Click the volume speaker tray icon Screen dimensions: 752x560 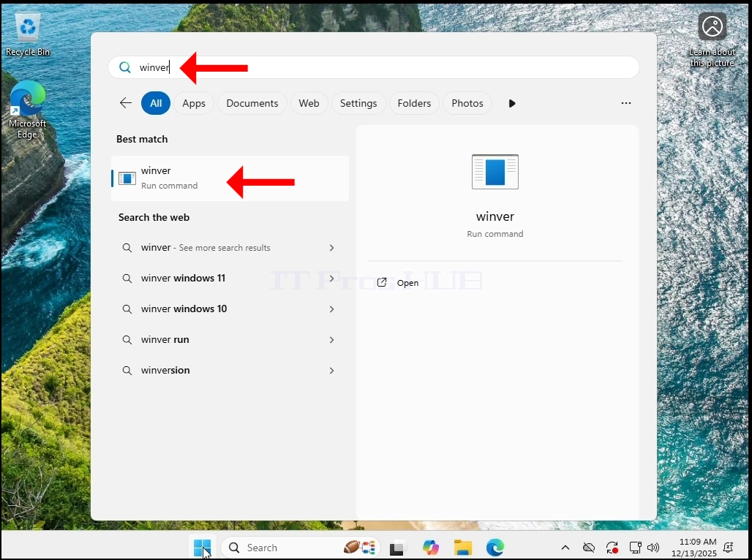653,547
